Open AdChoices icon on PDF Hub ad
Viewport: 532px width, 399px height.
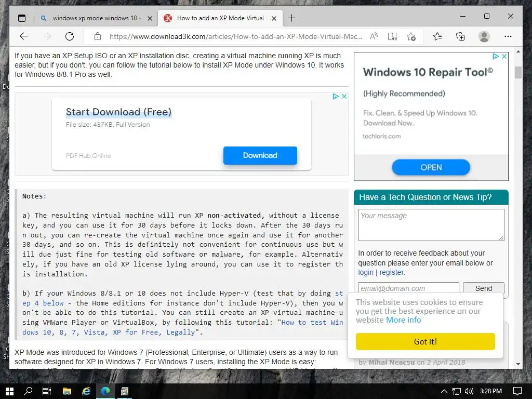tap(336, 96)
